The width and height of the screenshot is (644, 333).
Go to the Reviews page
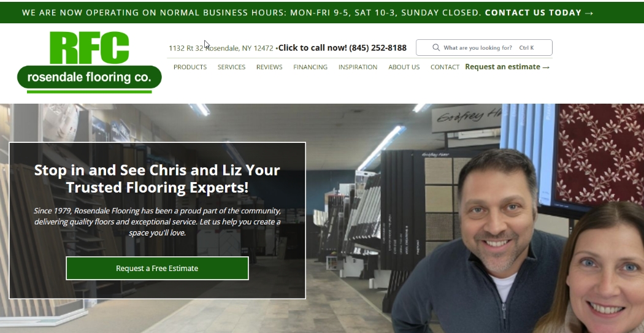pos(269,67)
